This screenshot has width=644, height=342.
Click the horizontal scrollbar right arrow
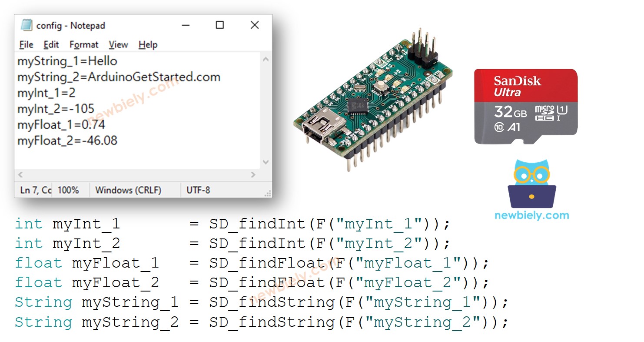tap(253, 174)
